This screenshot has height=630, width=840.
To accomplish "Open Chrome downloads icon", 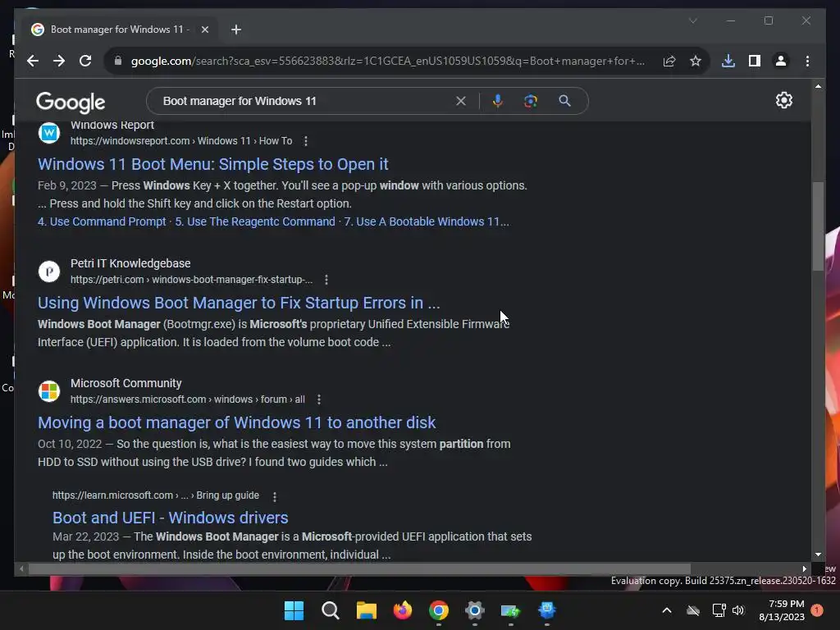I will click(x=728, y=61).
